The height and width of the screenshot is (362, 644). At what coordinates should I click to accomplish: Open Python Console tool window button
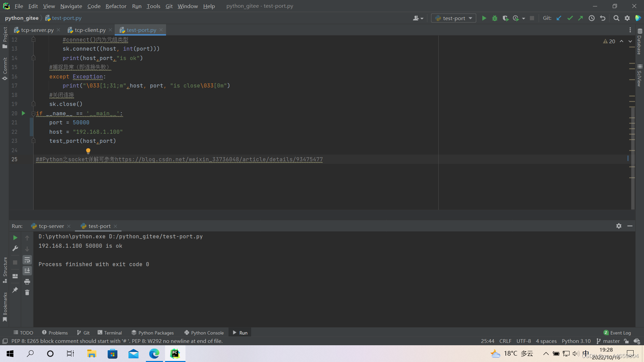(x=204, y=333)
